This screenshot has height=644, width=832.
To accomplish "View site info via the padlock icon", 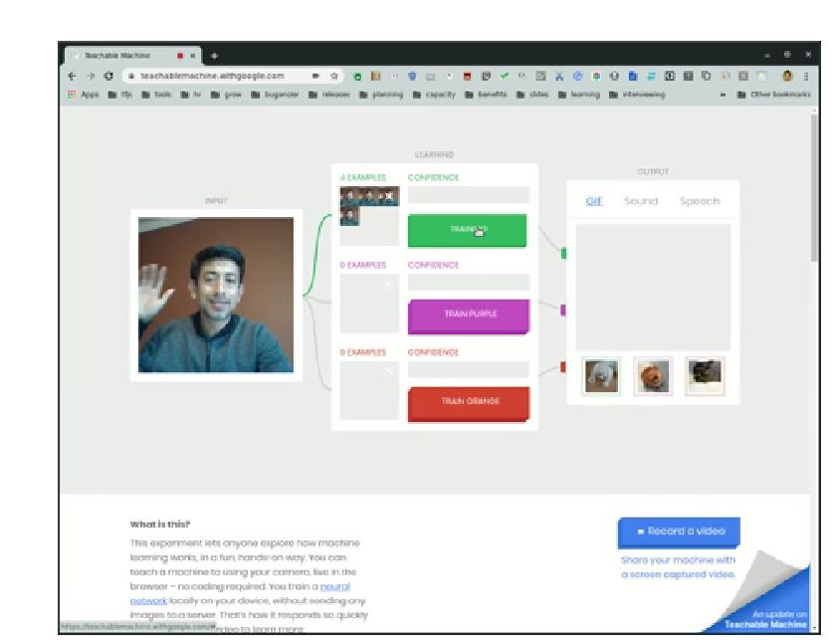I will click(x=131, y=76).
